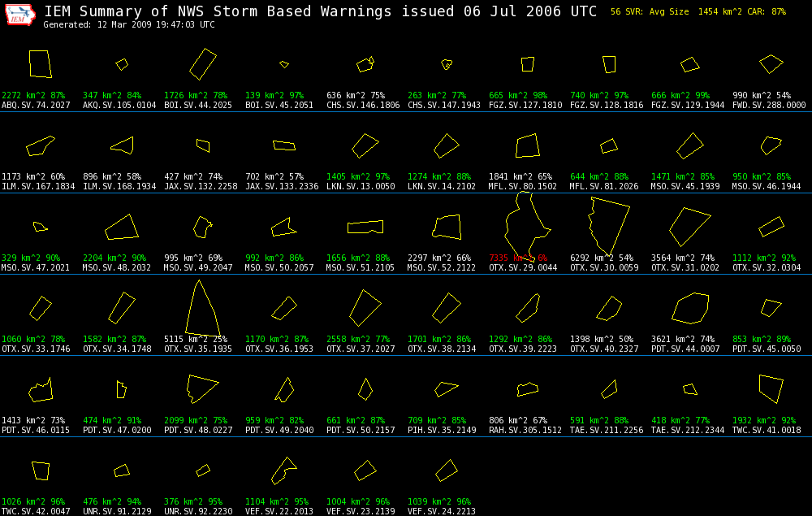Click the '329 km^2 90%' value

click(x=31, y=258)
